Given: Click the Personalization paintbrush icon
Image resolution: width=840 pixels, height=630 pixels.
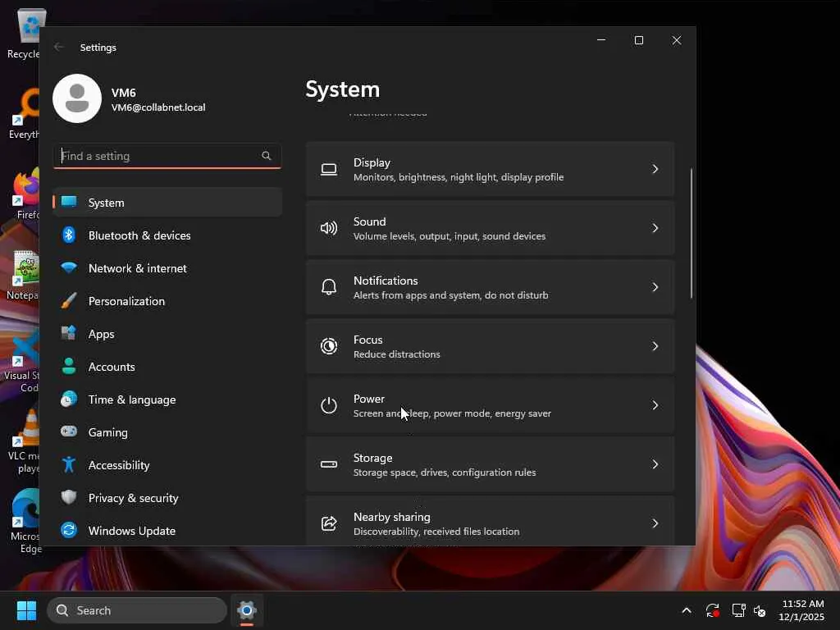Looking at the screenshot, I should click(69, 301).
